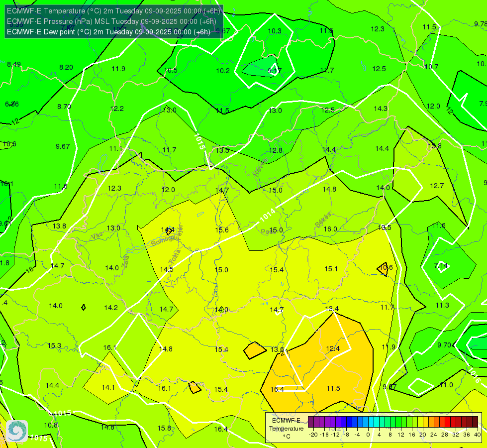Click the 8.20 value on the map
This screenshot has height=448, width=487.
66,68
